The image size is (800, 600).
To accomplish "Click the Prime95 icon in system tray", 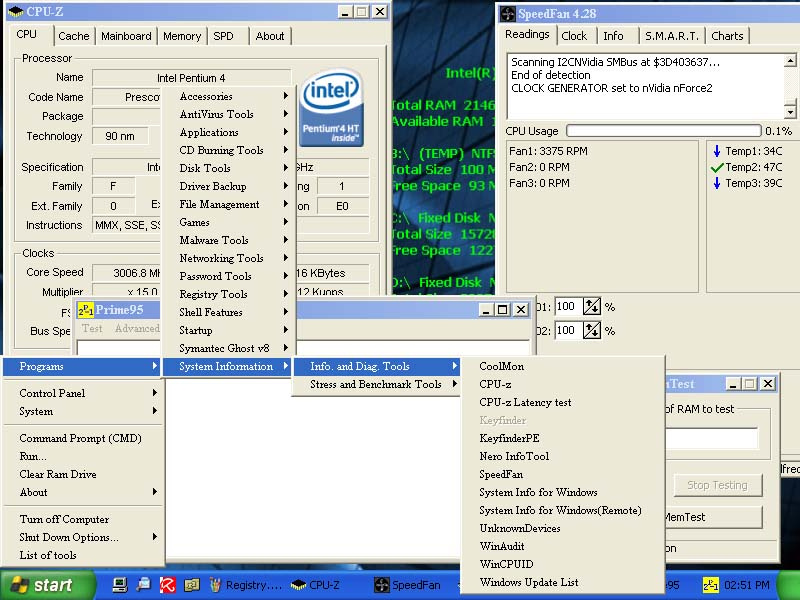I will tap(711, 585).
